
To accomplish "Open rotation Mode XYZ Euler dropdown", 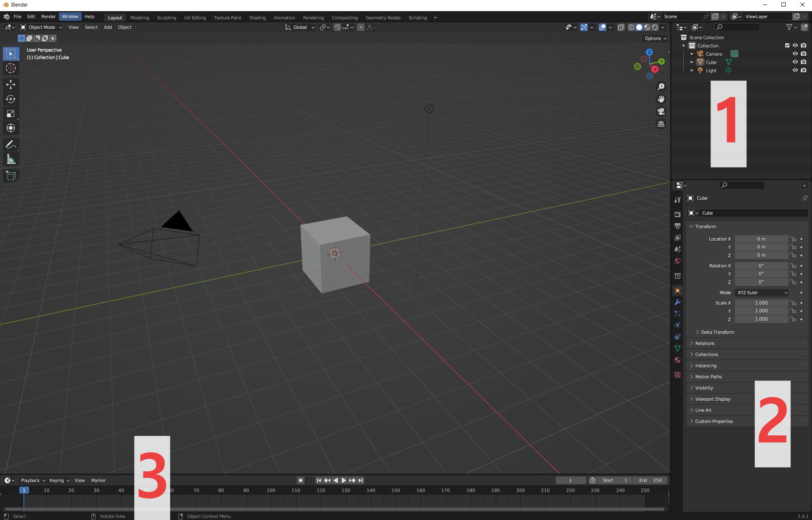I will (762, 293).
